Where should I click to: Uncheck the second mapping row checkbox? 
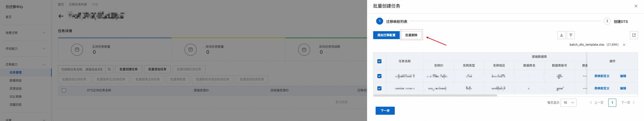coord(379,88)
